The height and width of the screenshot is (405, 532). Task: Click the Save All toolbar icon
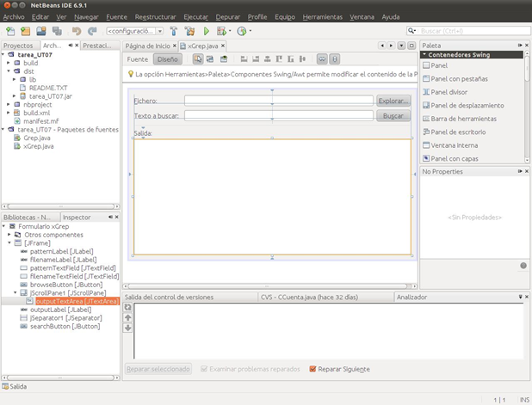[57, 31]
